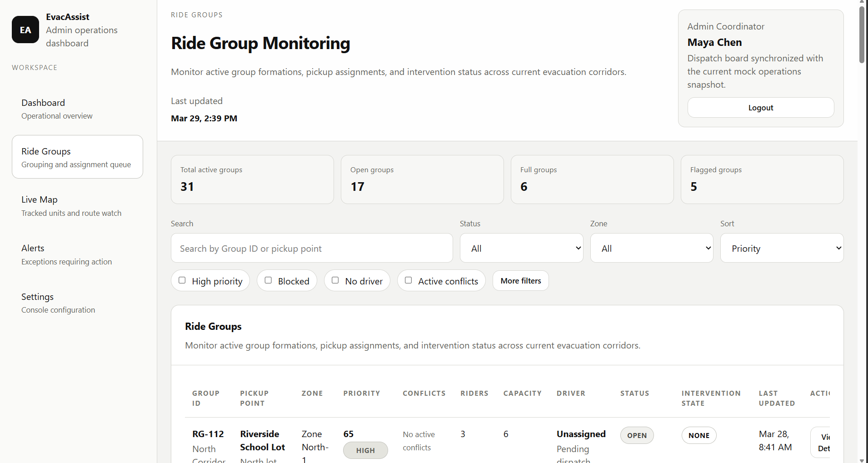The height and width of the screenshot is (463, 868).
Task: Open Settings console configuration
Action: point(77,303)
